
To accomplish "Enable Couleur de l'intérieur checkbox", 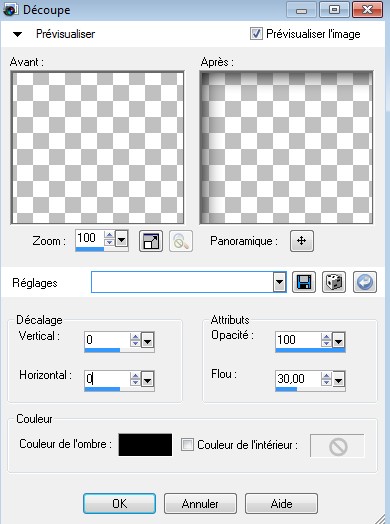I will [187, 445].
